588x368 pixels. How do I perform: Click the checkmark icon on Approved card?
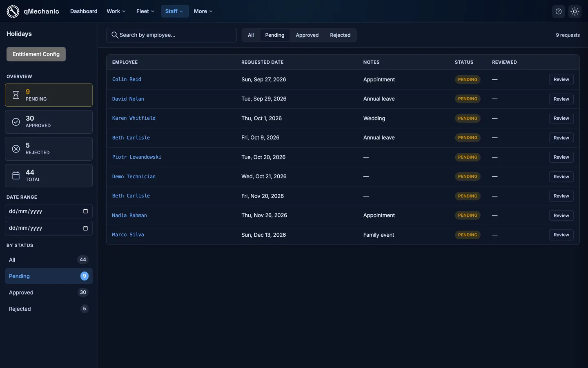click(16, 122)
